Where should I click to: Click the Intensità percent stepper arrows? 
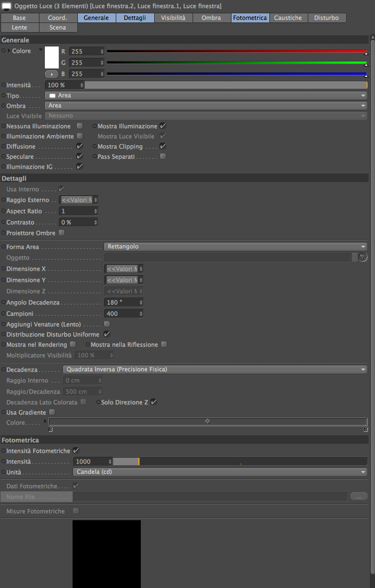click(82, 85)
